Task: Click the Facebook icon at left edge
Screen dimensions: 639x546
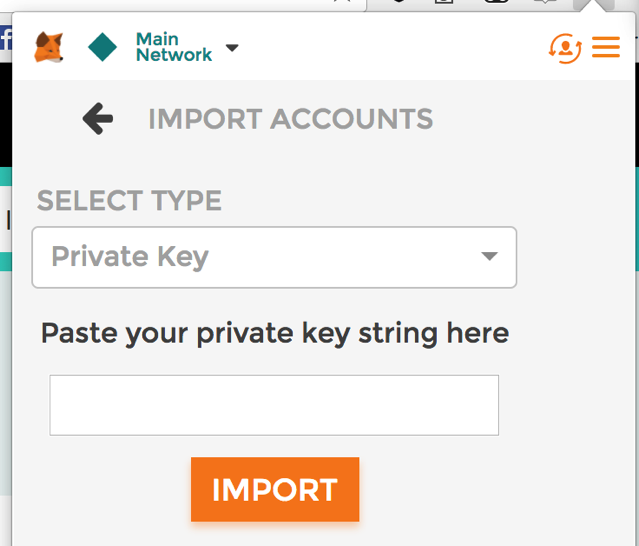Action: point(6,37)
